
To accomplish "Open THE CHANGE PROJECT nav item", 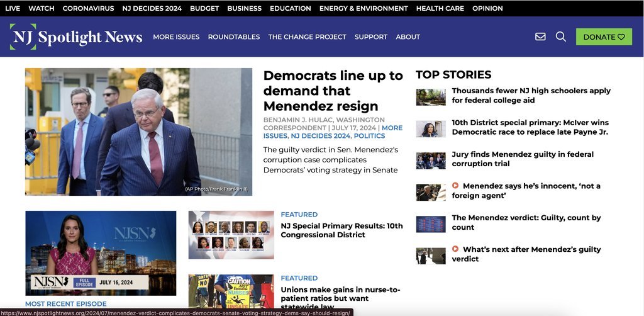I will coord(307,37).
